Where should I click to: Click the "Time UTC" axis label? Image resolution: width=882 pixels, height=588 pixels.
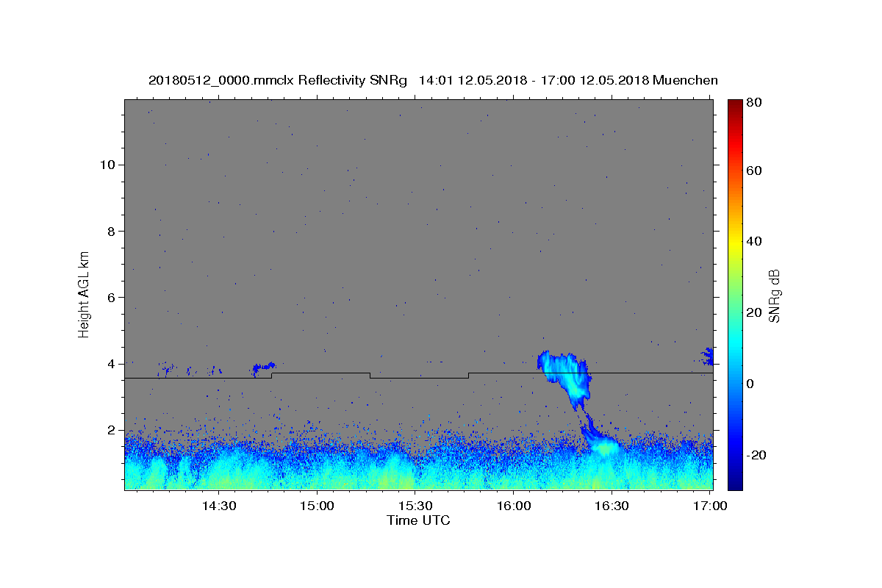click(418, 520)
